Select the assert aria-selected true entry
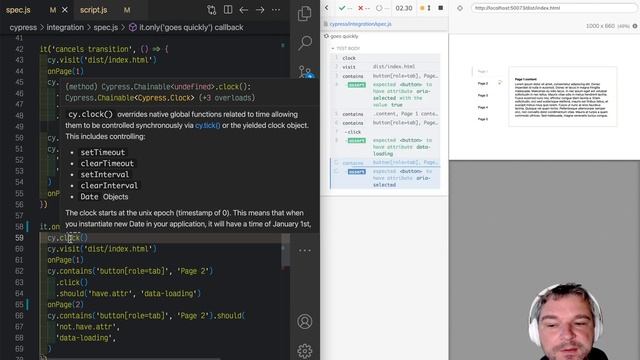Image resolution: width=640 pixels, height=360 pixels. (x=385, y=94)
